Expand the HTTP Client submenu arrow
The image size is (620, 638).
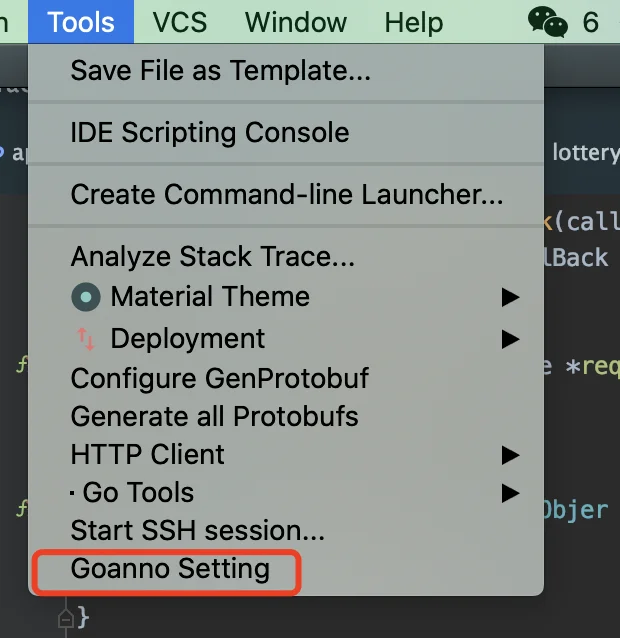[x=510, y=455]
